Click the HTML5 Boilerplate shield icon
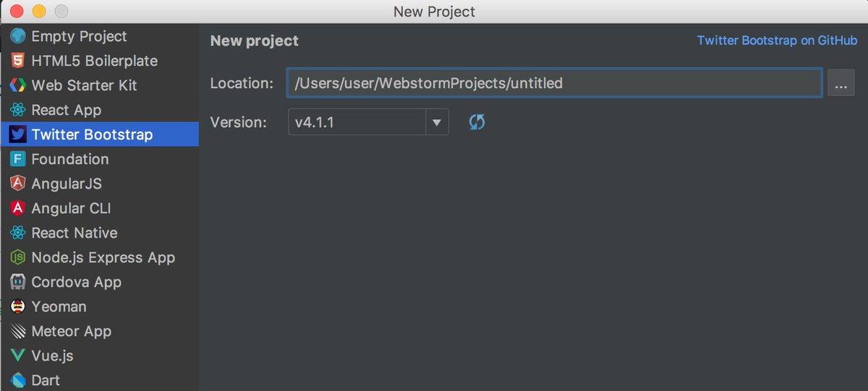Screen dimensions: 868x391 (18, 61)
